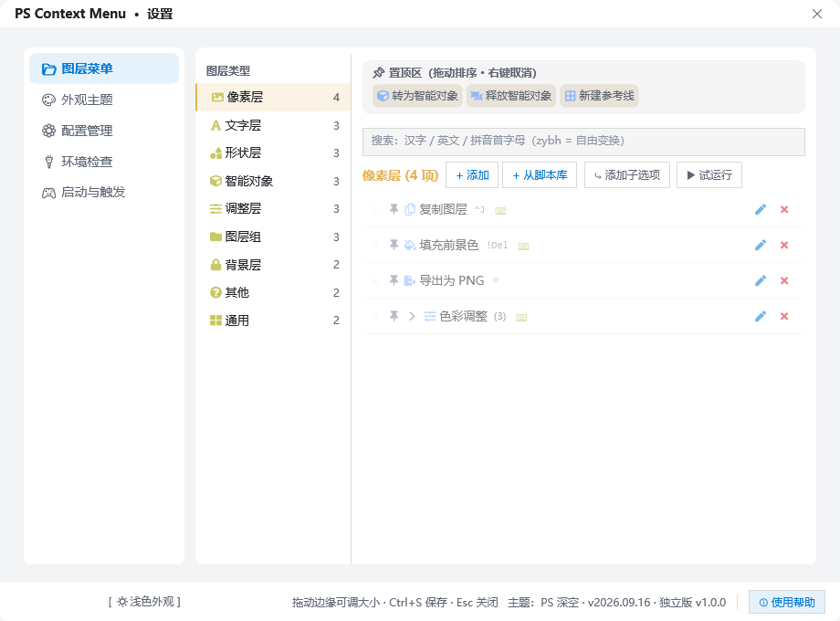This screenshot has width=840, height=621.
Task: Click status bar theme text PS 深空
Action: pyautogui.click(x=560, y=602)
